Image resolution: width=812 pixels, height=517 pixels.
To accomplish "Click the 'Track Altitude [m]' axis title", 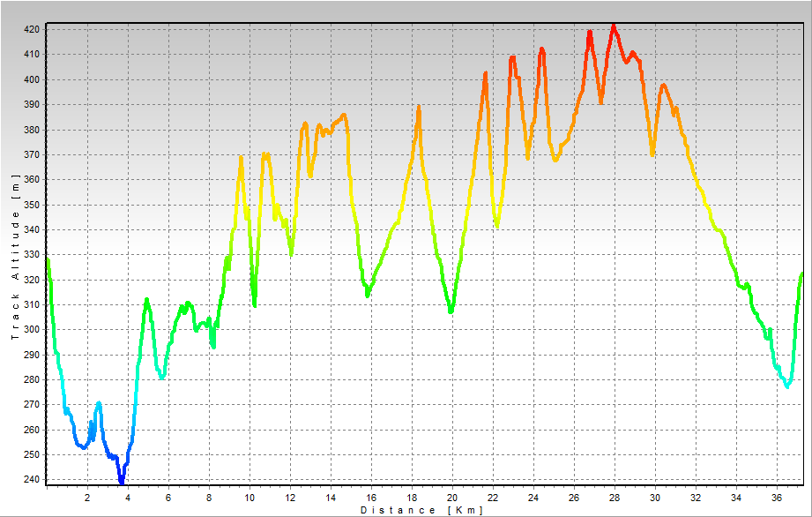I will (15, 257).
